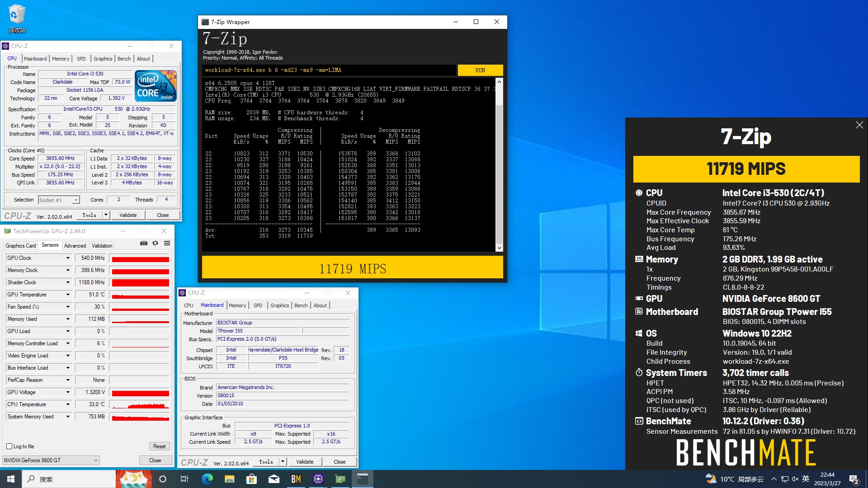Open the Windows Start menu
The height and width of the screenshot is (488, 868).
(11, 479)
